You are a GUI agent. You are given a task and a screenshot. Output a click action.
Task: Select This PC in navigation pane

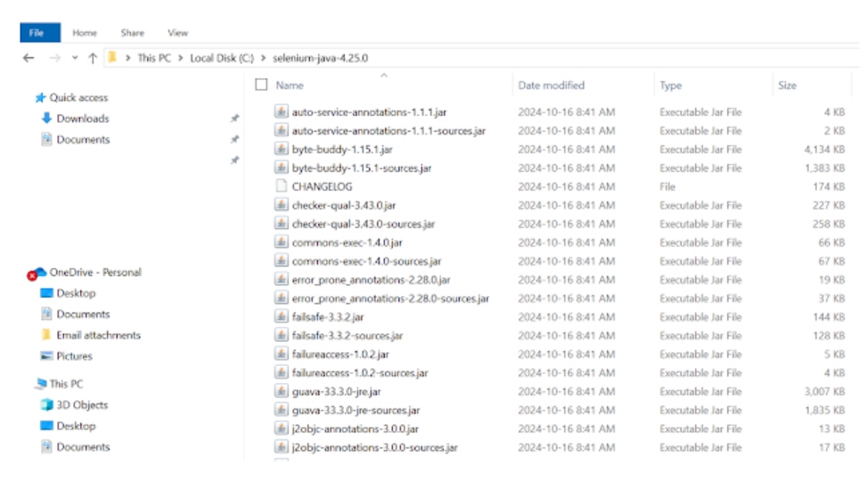click(x=66, y=384)
